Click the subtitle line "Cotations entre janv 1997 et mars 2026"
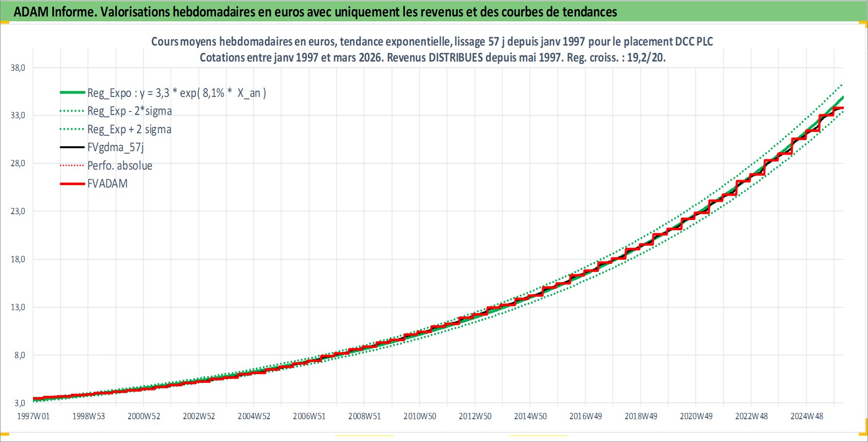868x442 pixels. tap(433, 58)
